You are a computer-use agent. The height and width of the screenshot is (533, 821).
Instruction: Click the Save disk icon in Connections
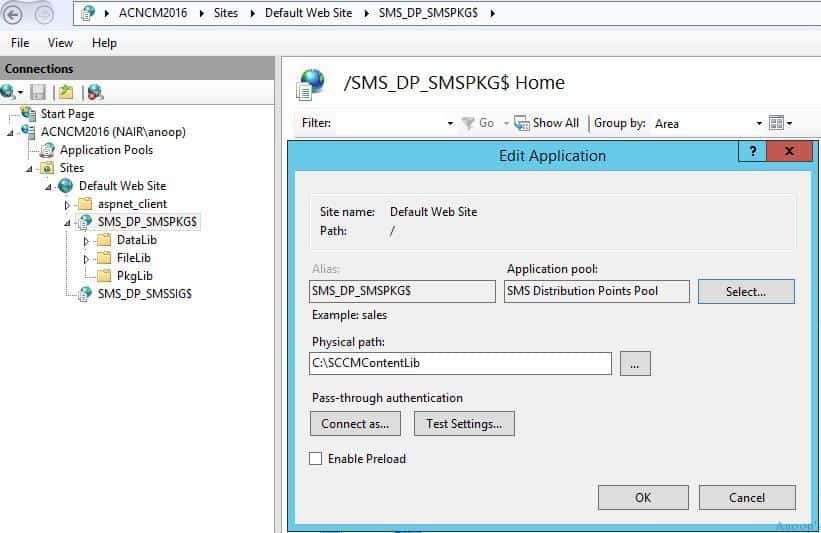pyautogui.click(x=38, y=93)
